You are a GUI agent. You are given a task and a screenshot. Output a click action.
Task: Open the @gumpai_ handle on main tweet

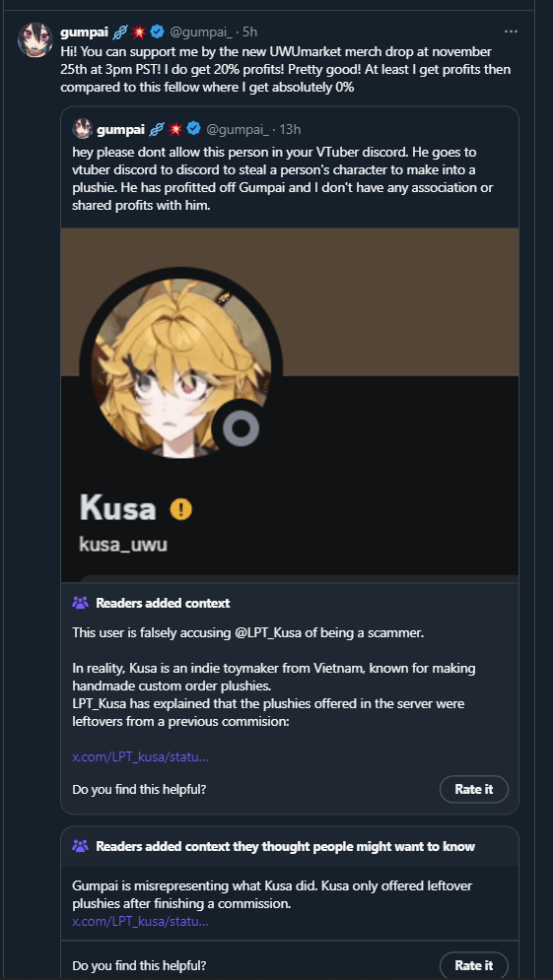point(204,32)
